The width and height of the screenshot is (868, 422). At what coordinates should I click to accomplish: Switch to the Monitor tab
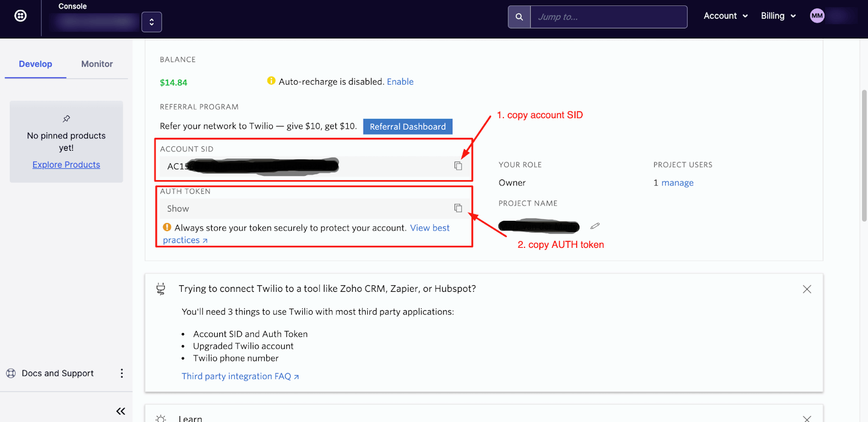coord(97,64)
